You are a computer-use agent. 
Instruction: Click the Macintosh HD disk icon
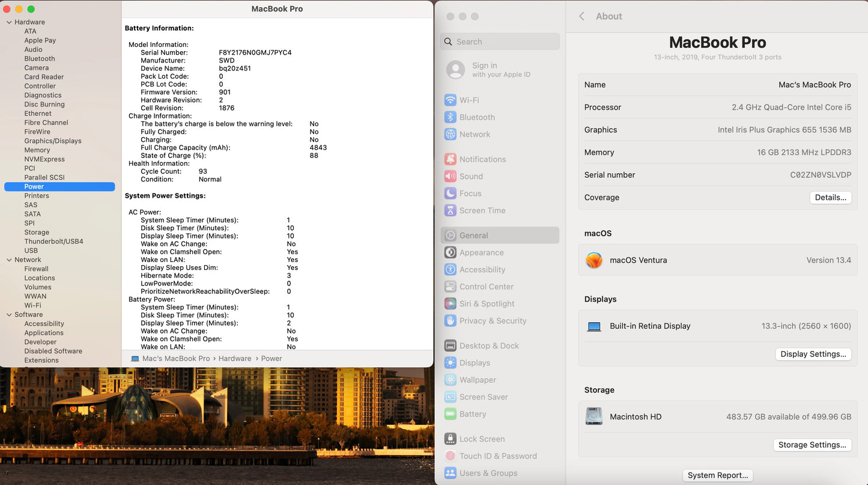594,416
